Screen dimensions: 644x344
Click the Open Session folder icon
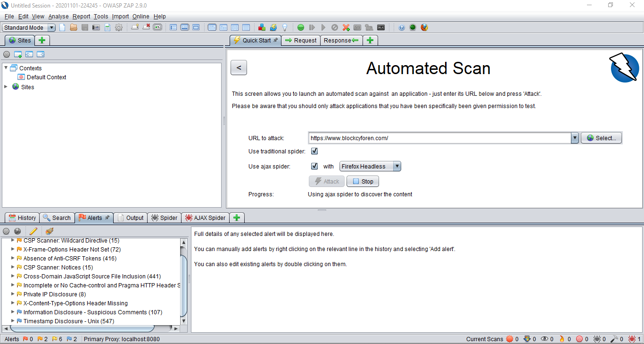(x=74, y=27)
